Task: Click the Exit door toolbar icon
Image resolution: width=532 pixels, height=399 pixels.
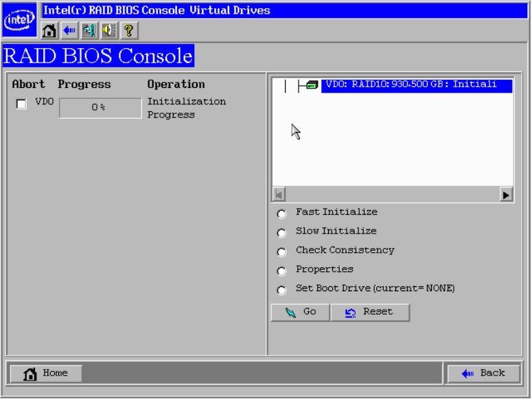Action: pyautogui.click(x=89, y=31)
